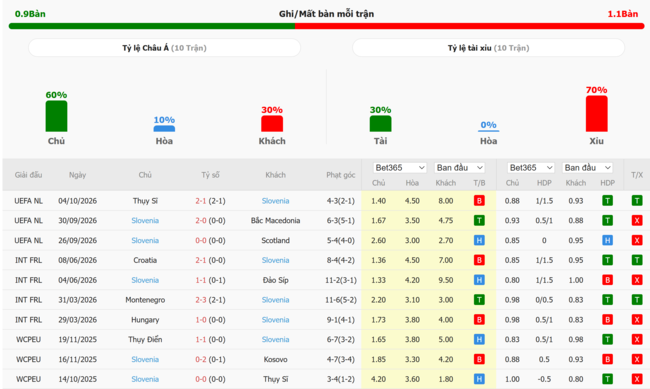Click the blue H result badge in the 14/10/2025 row

(x=479, y=379)
